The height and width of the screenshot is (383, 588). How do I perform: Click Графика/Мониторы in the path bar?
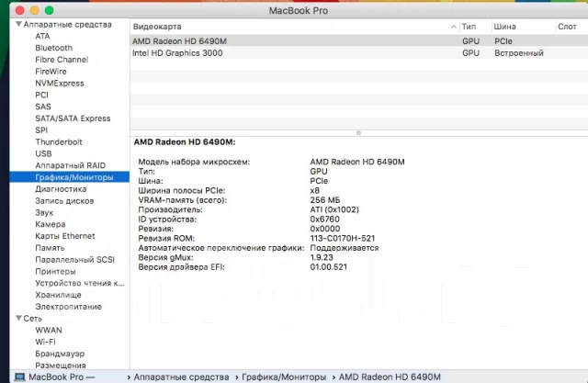tap(284, 377)
